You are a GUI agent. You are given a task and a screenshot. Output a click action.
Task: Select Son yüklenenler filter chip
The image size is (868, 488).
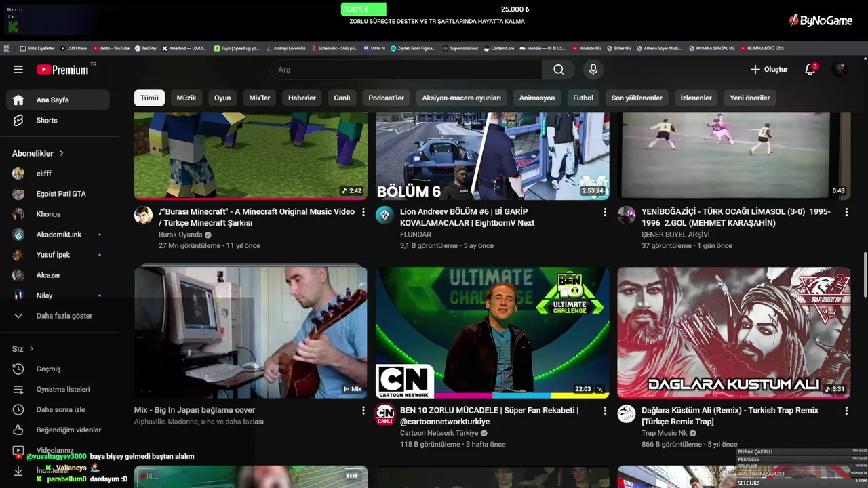(x=637, y=98)
